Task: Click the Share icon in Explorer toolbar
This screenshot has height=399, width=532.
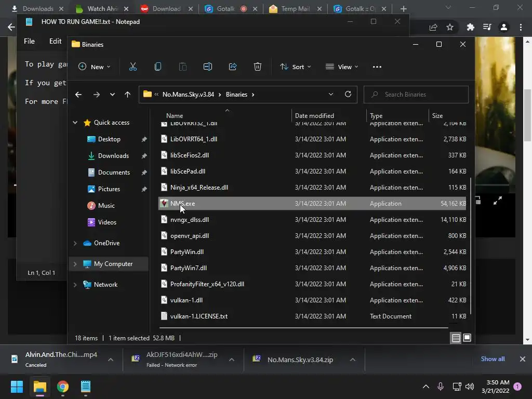Action: coord(233,67)
